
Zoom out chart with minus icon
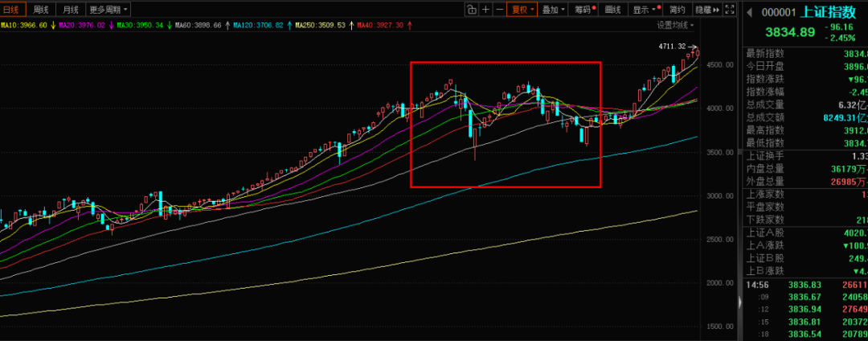tap(500, 10)
